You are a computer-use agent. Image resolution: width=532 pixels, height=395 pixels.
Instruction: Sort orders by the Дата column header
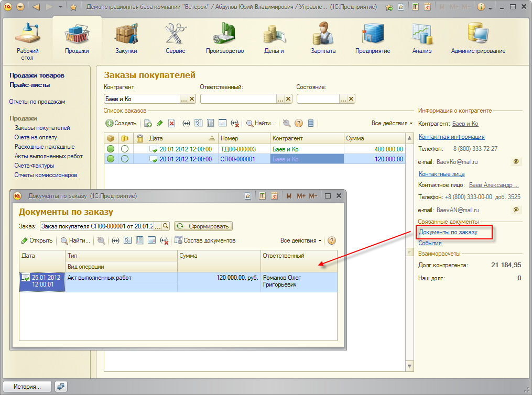(182, 138)
